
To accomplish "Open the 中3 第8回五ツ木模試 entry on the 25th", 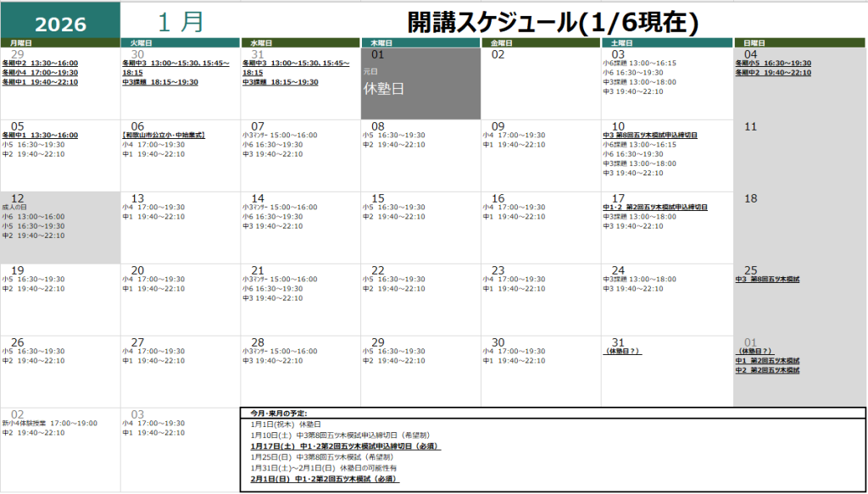I will 767,279.
